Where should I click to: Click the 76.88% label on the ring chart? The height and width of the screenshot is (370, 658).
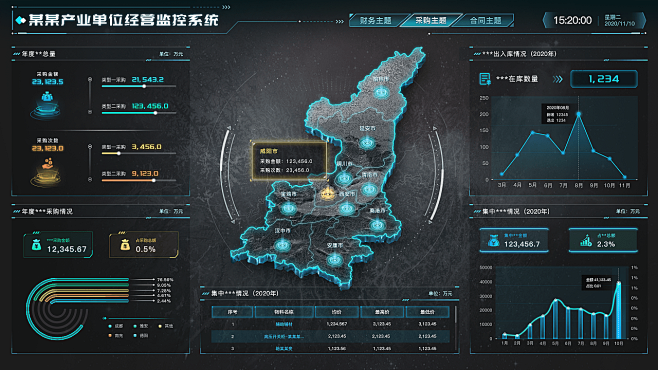click(164, 279)
